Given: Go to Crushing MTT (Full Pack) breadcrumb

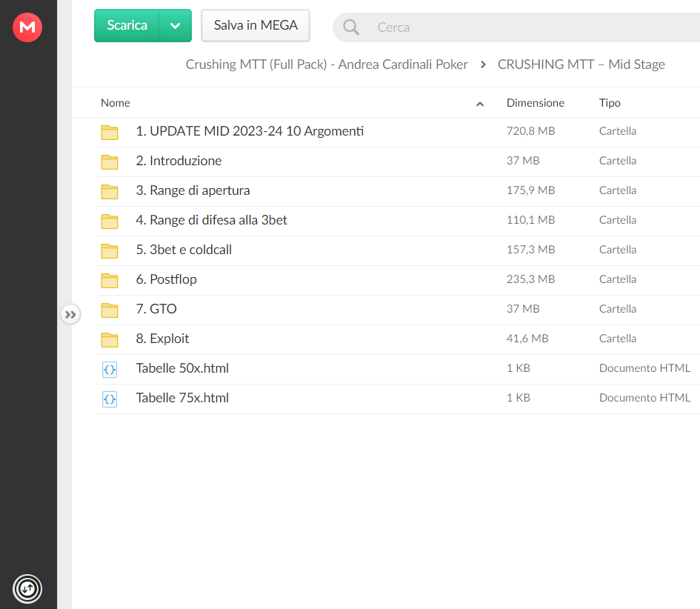Looking at the screenshot, I should tap(327, 64).
